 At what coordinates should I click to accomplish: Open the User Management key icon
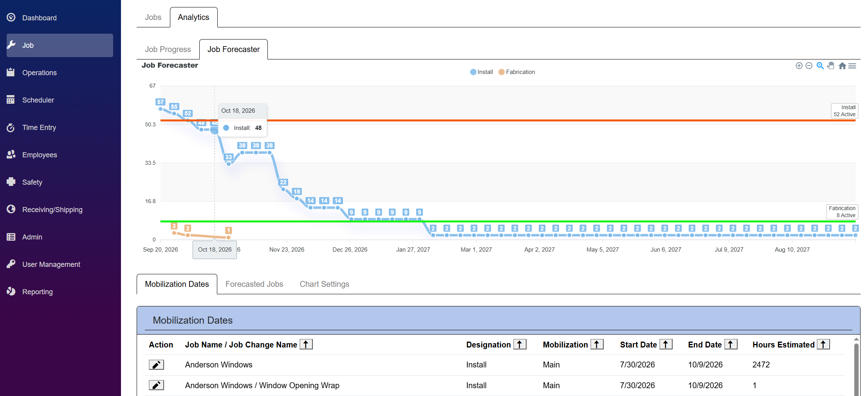coord(11,264)
